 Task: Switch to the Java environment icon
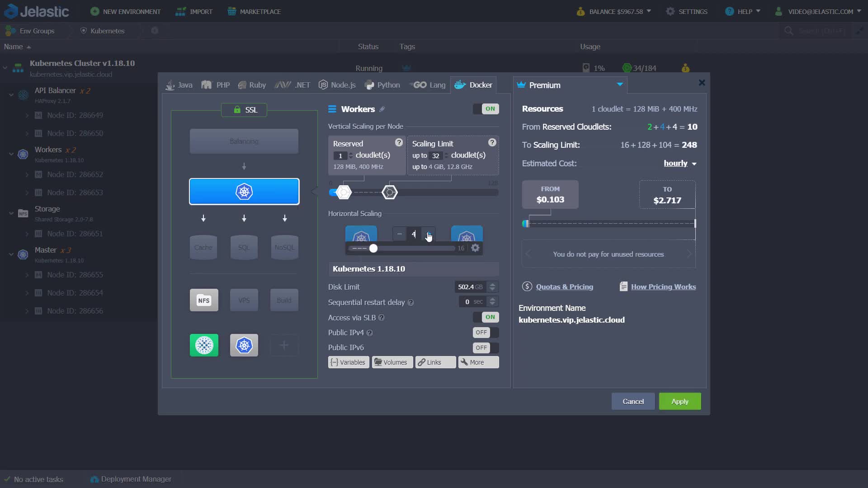click(170, 84)
